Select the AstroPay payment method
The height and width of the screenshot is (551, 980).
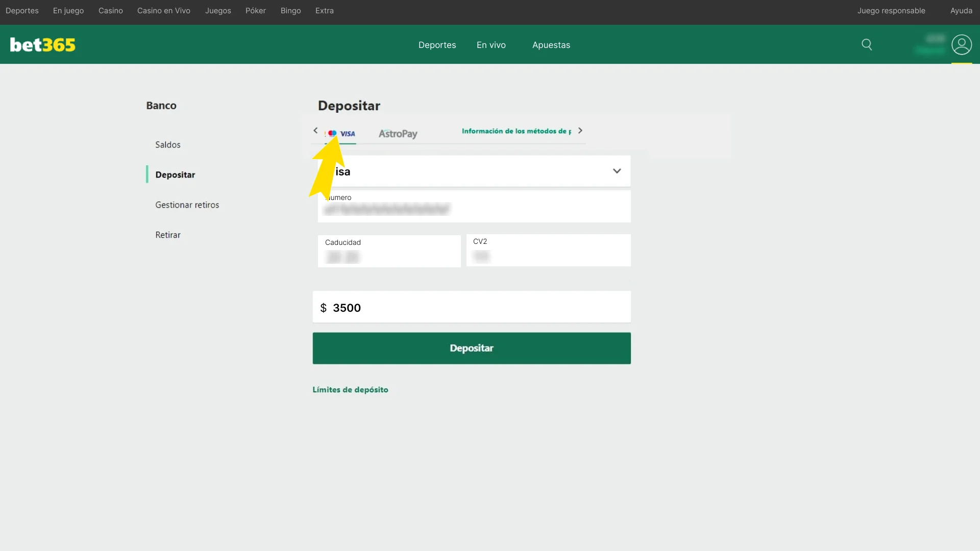pos(398,134)
